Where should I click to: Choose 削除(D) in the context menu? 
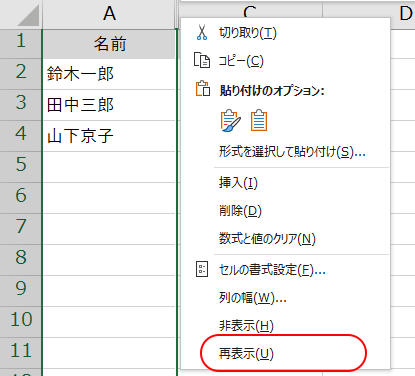pyautogui.click(x=240, y=211)
